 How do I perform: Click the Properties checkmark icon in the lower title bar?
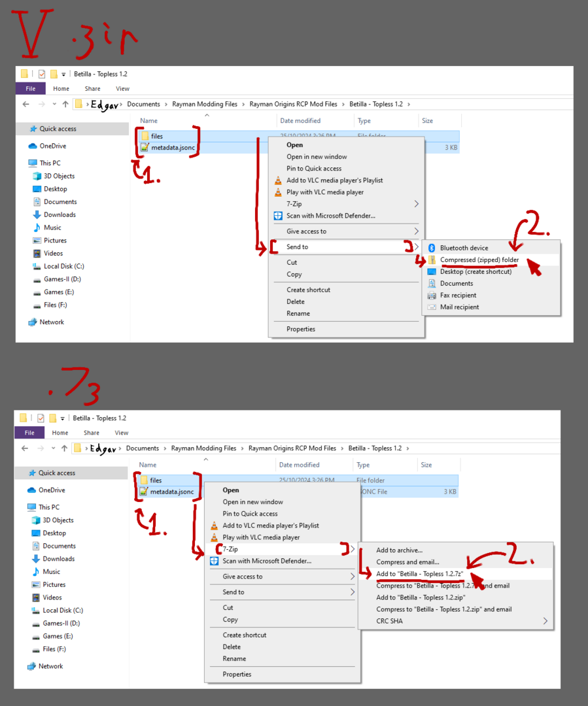41,418
